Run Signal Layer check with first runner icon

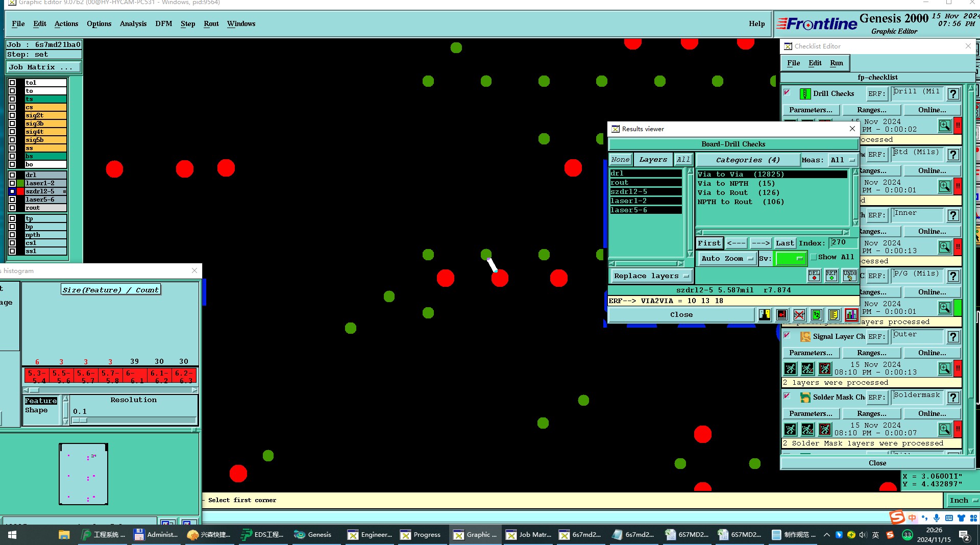(790, 368)
